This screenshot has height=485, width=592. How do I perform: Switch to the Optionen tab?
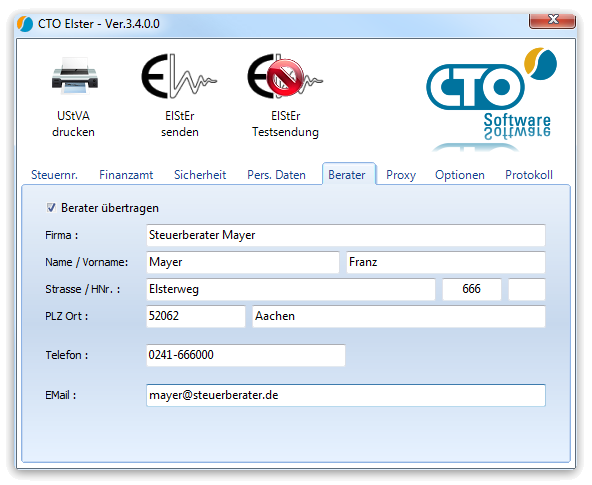click(x=459, y=175)
